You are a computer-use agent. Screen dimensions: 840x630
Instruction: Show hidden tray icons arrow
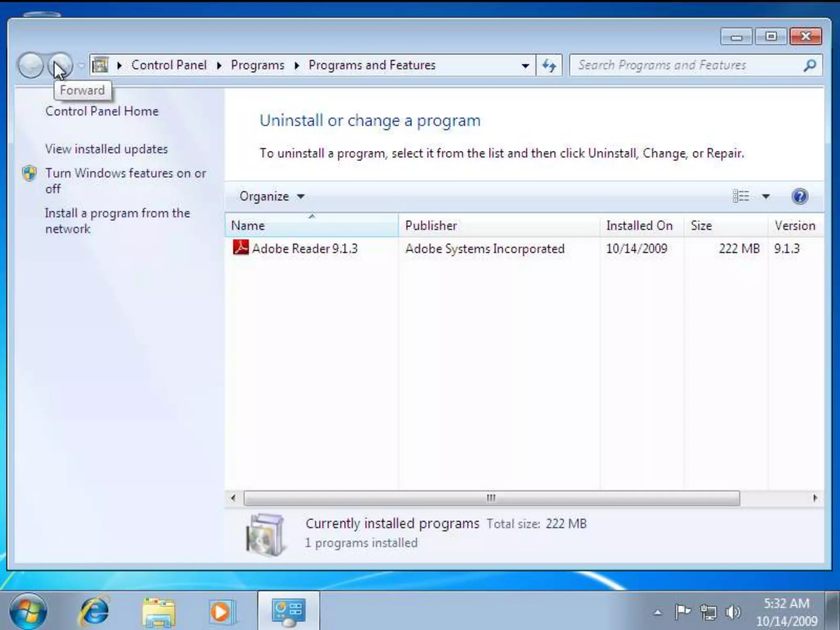click(657, 613)
